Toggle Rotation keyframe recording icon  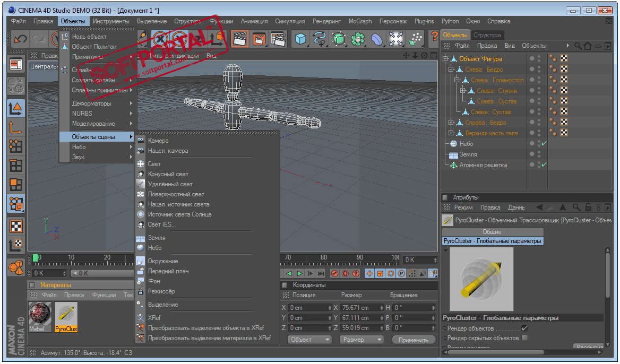coord(391,273)
